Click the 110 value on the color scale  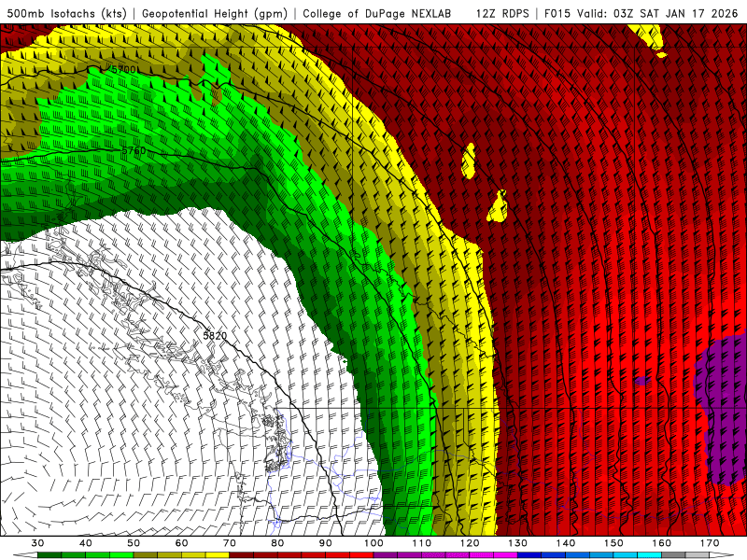coord(422,543)
